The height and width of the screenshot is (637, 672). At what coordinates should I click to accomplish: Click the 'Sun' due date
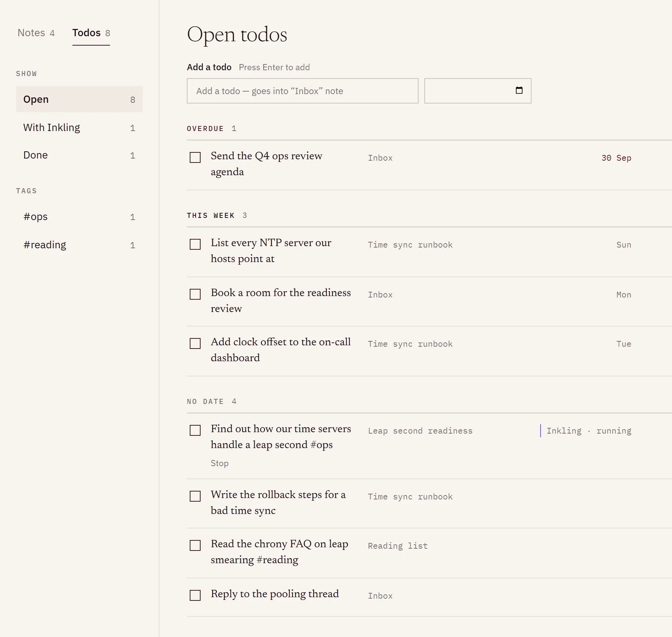coord(624,245)
